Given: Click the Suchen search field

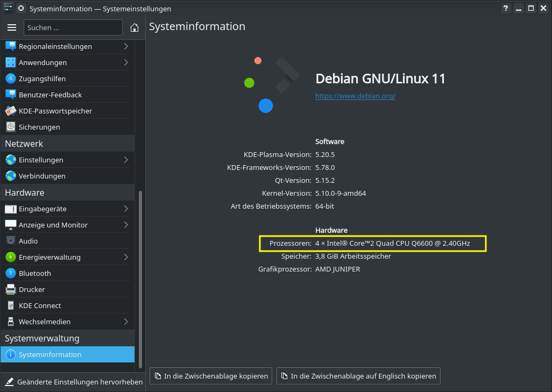Looking at the screenshot, I should click(73, 27).
